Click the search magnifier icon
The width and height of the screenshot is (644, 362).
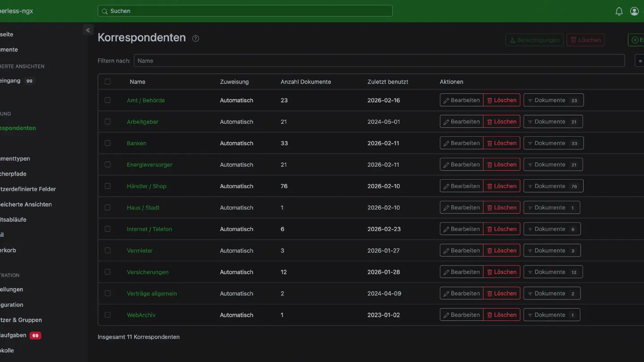pyautogui.click(x=105, y=11)
